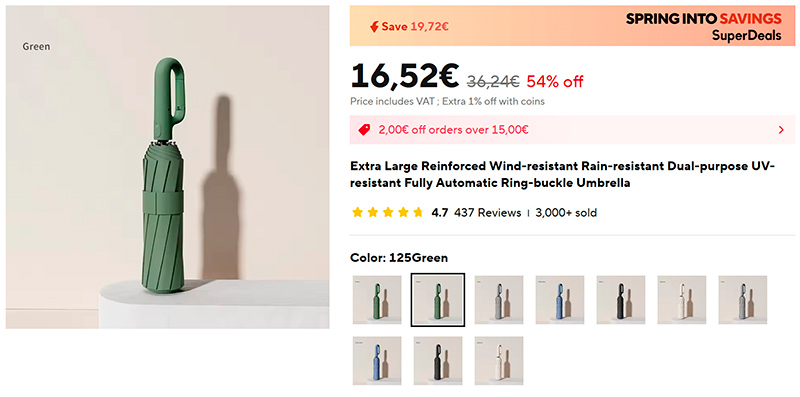Click the five-star rating icons
The height and width of the screenshot is (397, 800).
[388, 212]
